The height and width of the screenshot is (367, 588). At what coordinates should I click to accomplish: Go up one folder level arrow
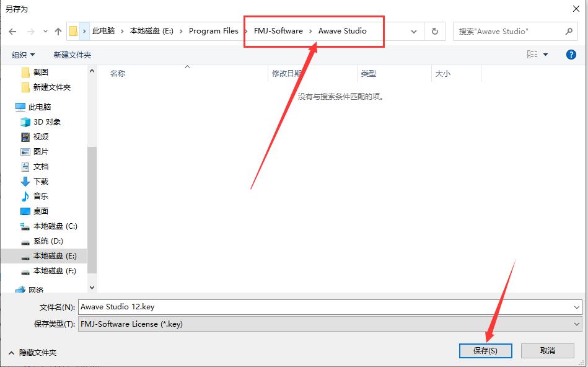(x=58, y=31)
